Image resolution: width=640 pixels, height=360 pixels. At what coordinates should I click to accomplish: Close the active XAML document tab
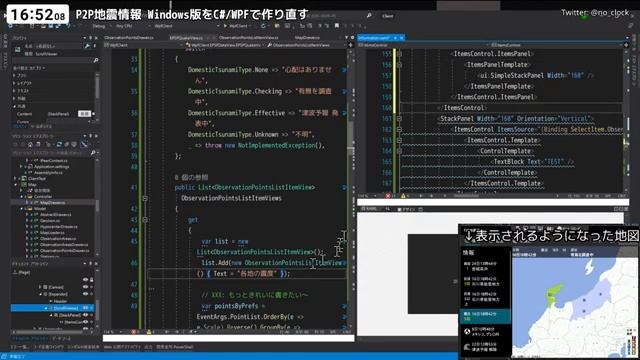(402, 38)
